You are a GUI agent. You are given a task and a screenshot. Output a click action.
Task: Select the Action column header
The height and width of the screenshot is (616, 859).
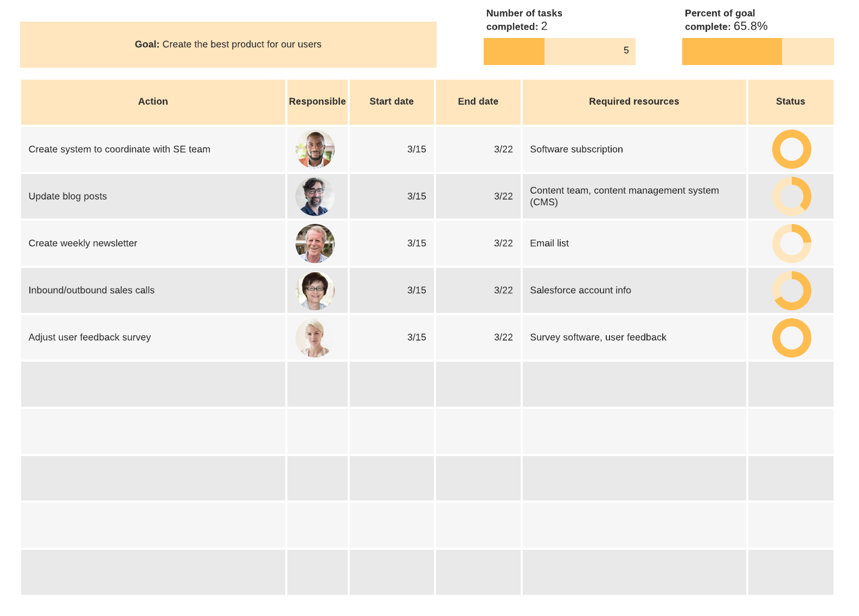click(153, 102)
